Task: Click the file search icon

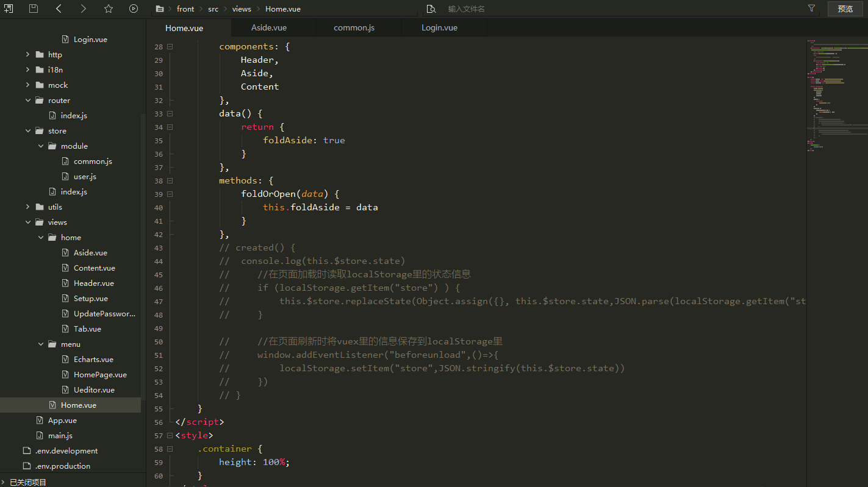Action: [431, 9]
